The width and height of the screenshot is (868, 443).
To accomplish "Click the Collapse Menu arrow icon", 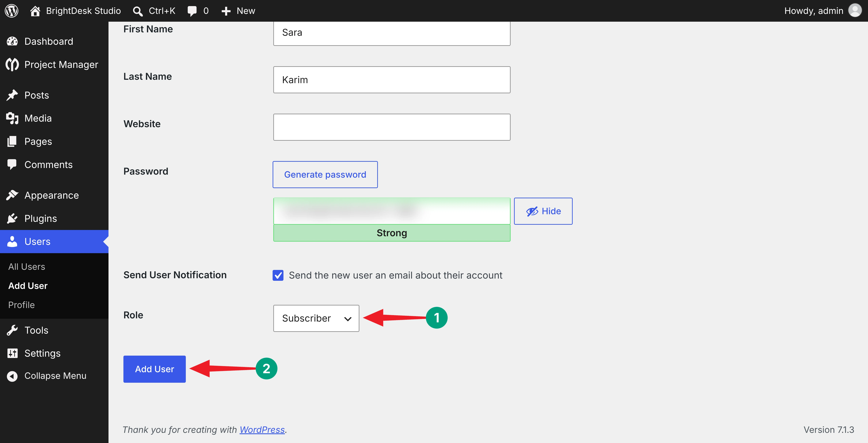I will [13, 376].
